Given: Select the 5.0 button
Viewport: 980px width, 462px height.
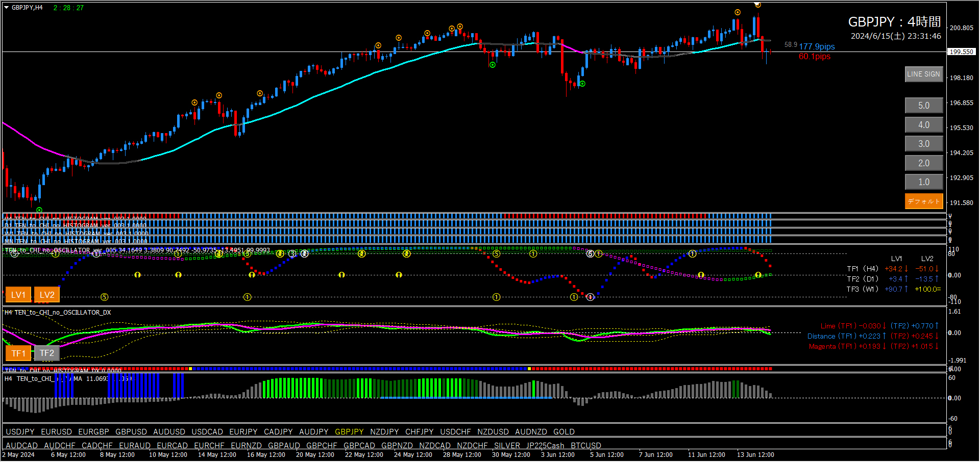Looking at the screenshot, I should click(x=924, y=106).
